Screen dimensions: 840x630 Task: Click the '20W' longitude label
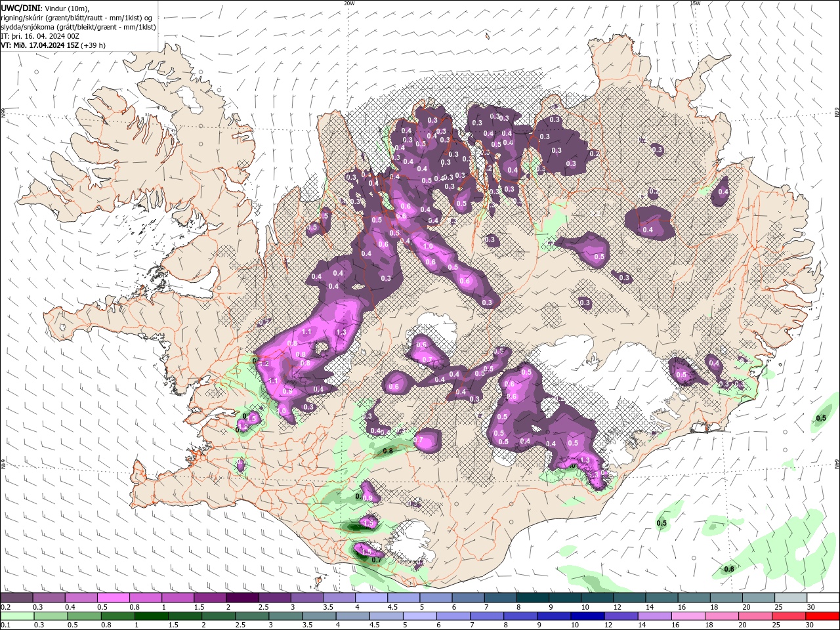[349, 3]
